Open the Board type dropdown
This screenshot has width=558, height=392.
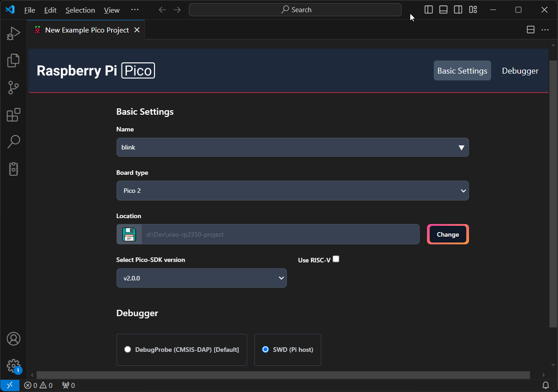coord(292,191)
